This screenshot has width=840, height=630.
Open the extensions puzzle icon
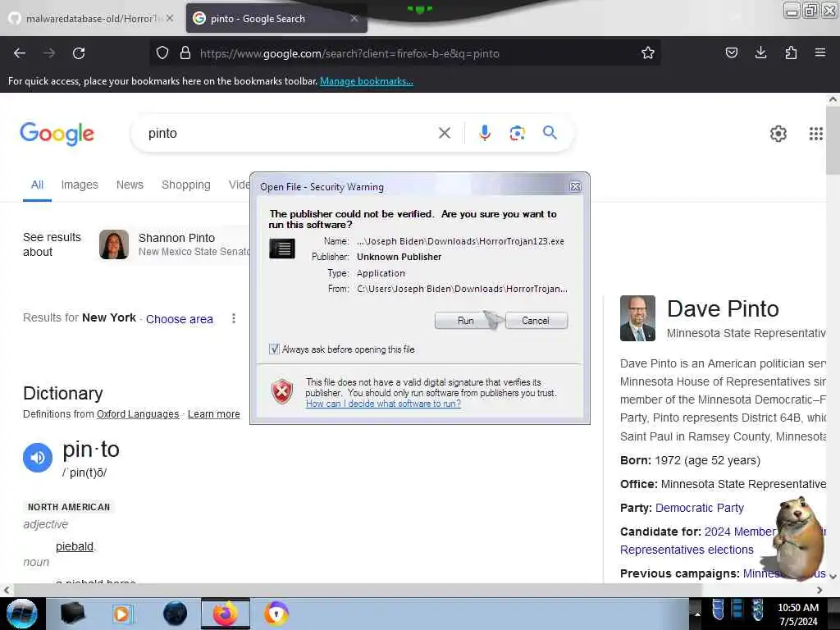(791, 53)
